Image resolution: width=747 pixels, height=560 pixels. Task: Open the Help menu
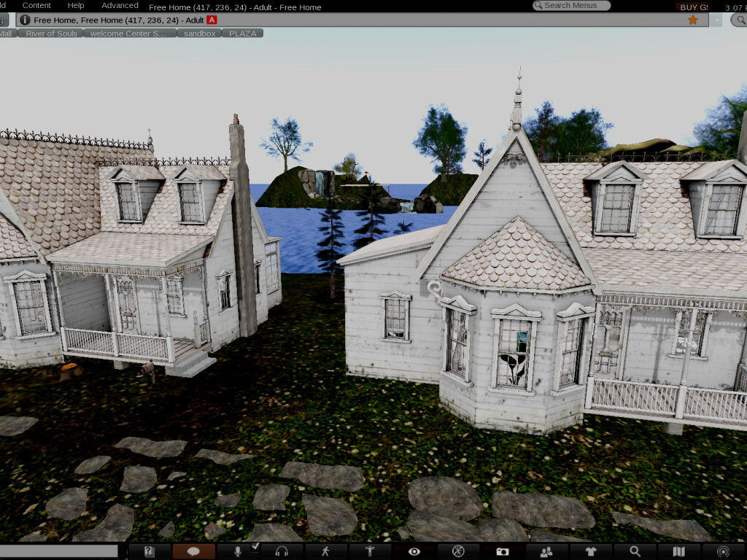pyautogui.click(x=76, y=5)
